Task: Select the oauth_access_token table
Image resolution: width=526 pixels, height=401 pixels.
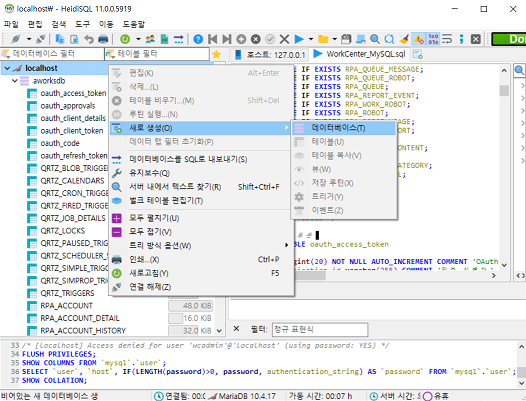Action: point(73,93)
